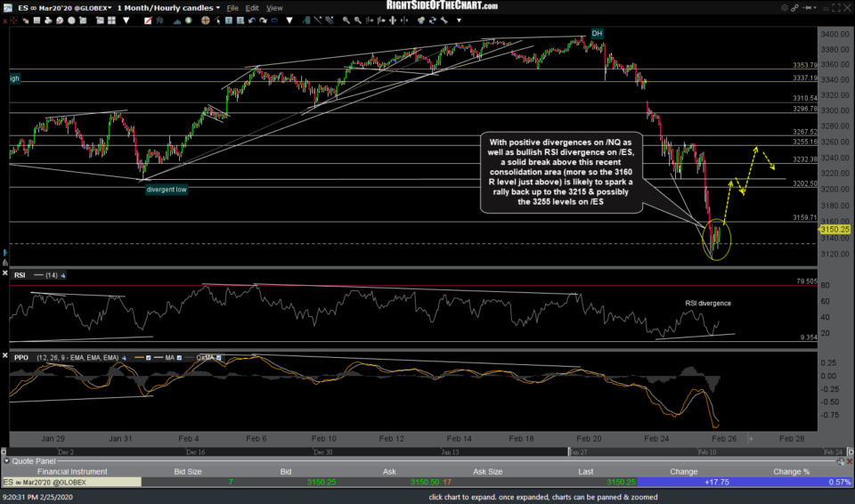Click the right arrow of the time scrollbar
Image resolution: width=855 pixels, height=504 pixels.
850,452
